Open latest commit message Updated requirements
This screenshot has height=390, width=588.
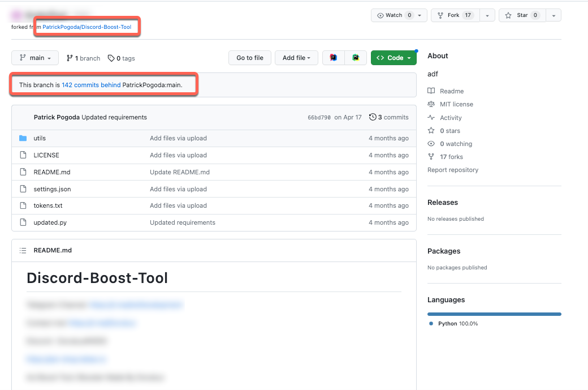click(114, 117)
